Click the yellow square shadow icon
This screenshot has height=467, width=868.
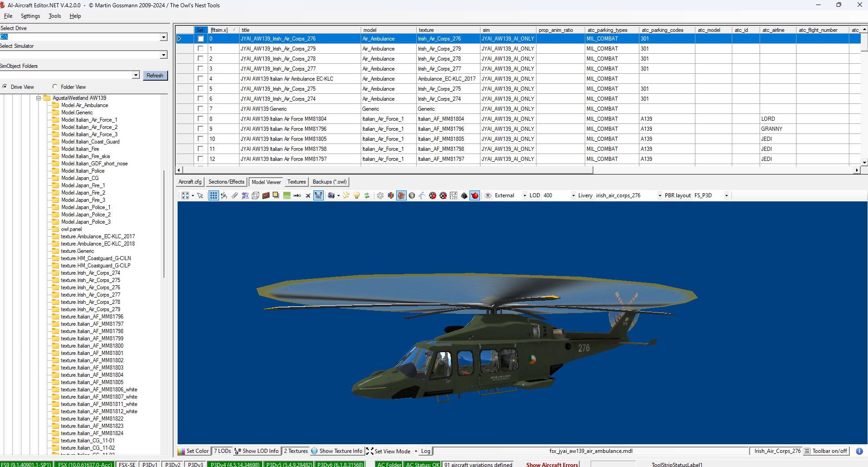[x=276, y=195]
